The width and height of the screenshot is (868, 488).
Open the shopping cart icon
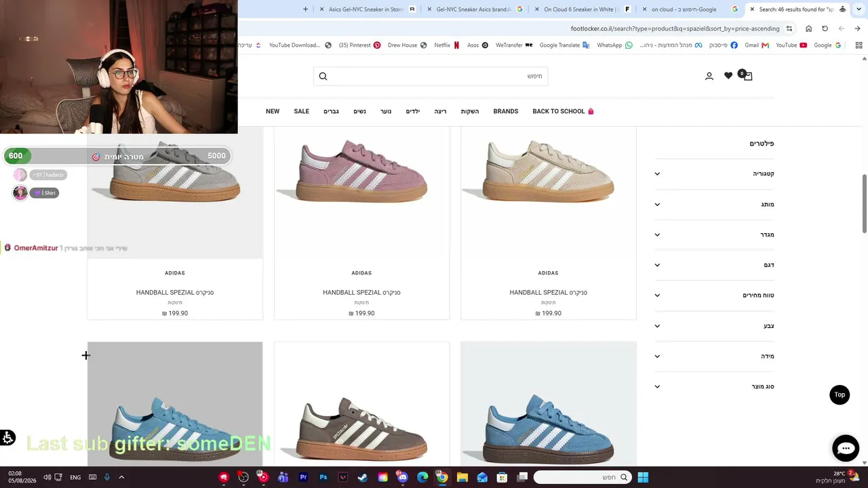click(x=747, y=75)
